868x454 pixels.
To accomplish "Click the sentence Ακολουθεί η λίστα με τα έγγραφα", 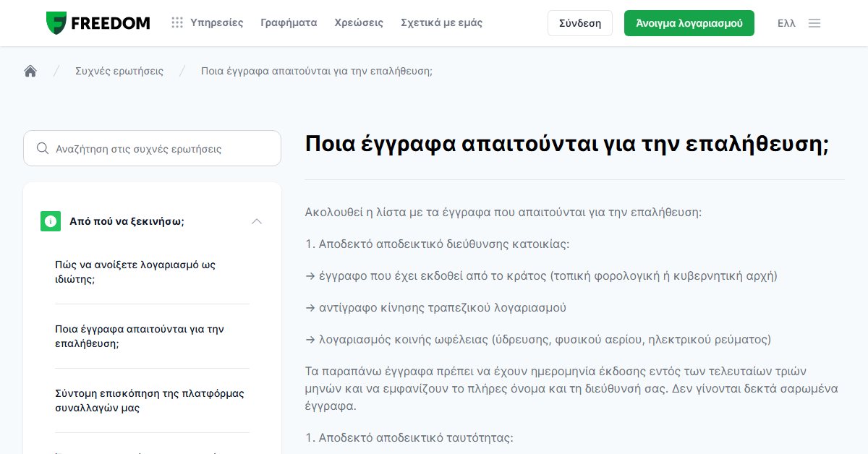I will [503, 213].
